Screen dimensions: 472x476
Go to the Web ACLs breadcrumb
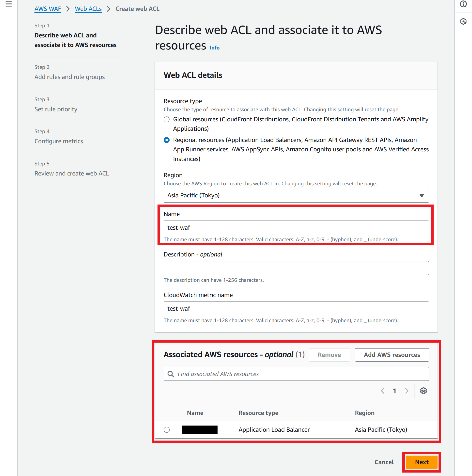pyautogui.click(x=88, y=9)
